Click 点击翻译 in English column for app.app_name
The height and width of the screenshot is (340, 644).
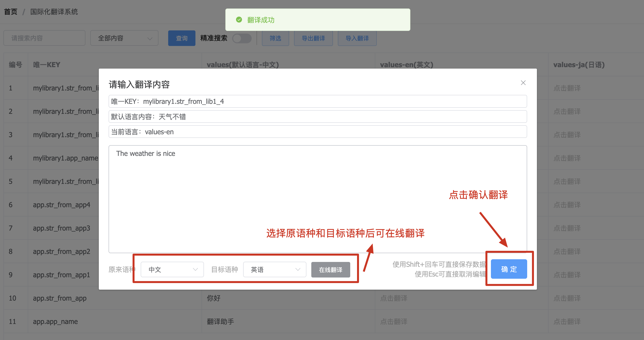[x=394, y=321]
